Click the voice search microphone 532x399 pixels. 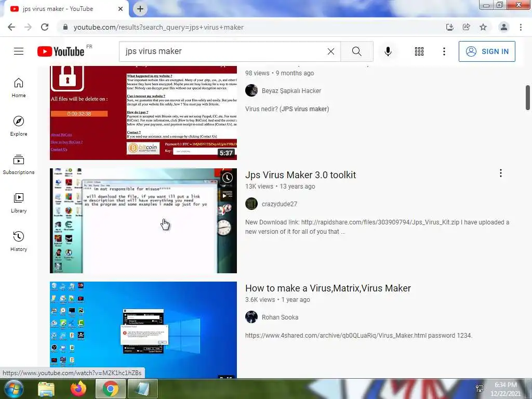point(388,51)
